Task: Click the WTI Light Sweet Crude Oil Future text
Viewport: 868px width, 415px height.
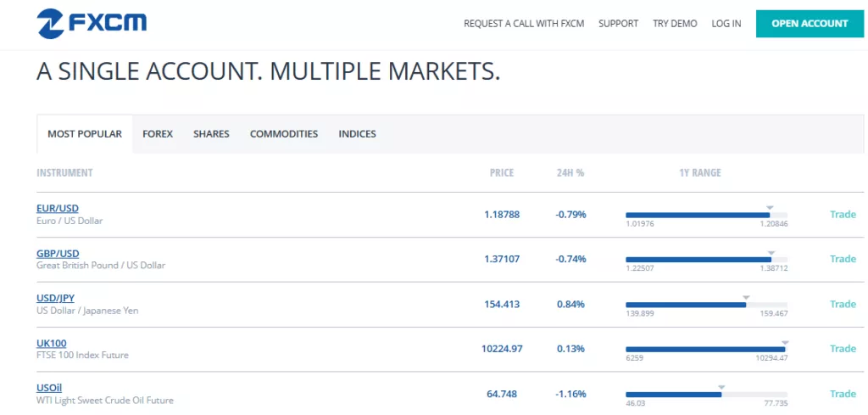Action: click(105, 400)
